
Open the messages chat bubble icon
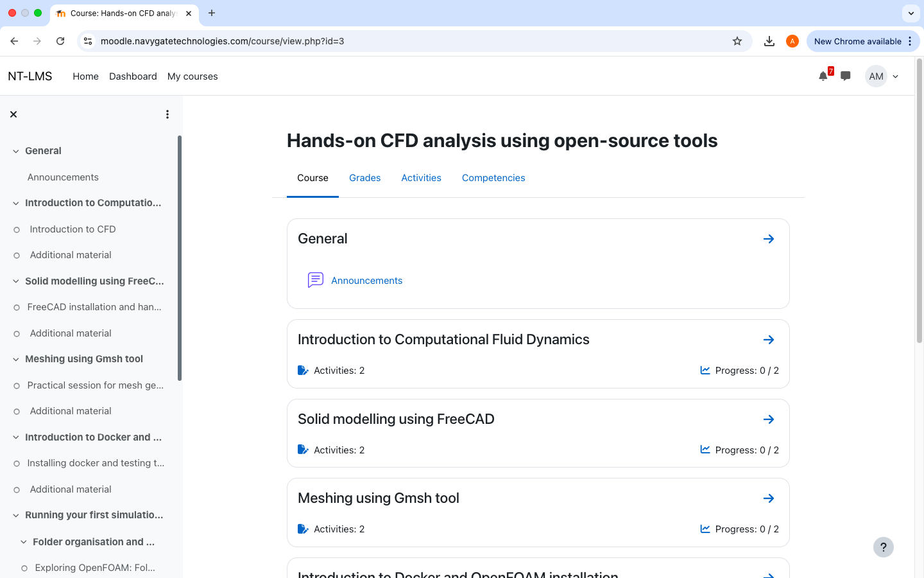click(x=845, y=76)
